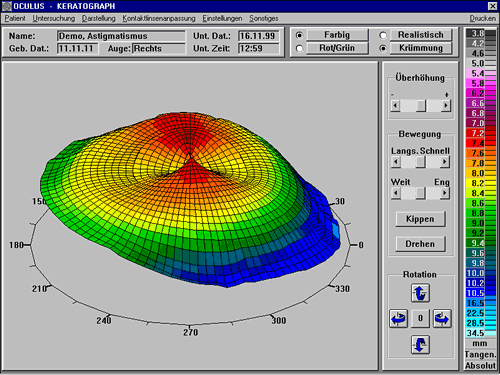Viewport: 500px width, 375px height.
Task: Decrease Überhöhung with left scroll arrow
Action: click(x=396, y=106)
